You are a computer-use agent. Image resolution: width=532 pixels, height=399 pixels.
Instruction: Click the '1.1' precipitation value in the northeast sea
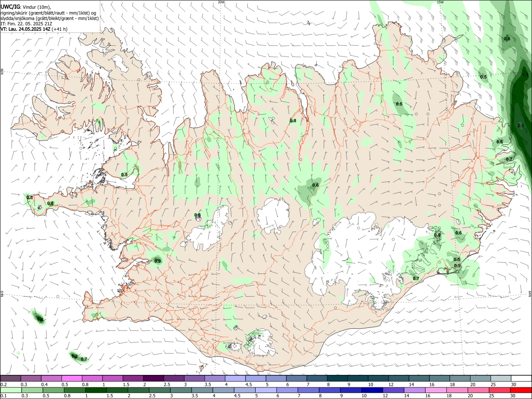[525, 75]
